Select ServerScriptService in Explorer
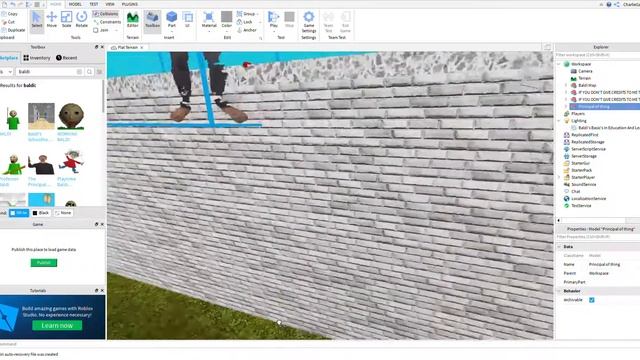Image resolution: width=640 pixels, height=360 pixels. pos(589,149)
